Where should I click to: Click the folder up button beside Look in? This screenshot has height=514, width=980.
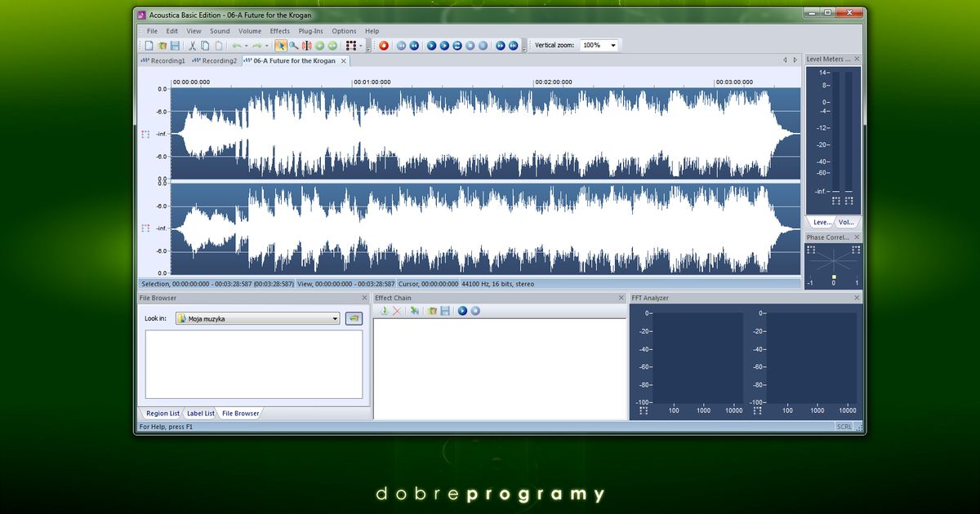354,319
